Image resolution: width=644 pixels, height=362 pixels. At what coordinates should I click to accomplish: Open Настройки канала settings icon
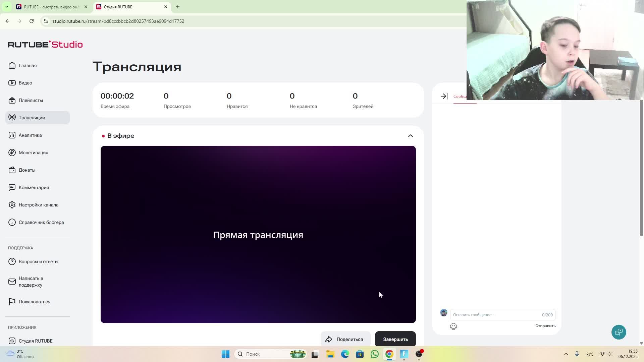[x=12, y=205]
